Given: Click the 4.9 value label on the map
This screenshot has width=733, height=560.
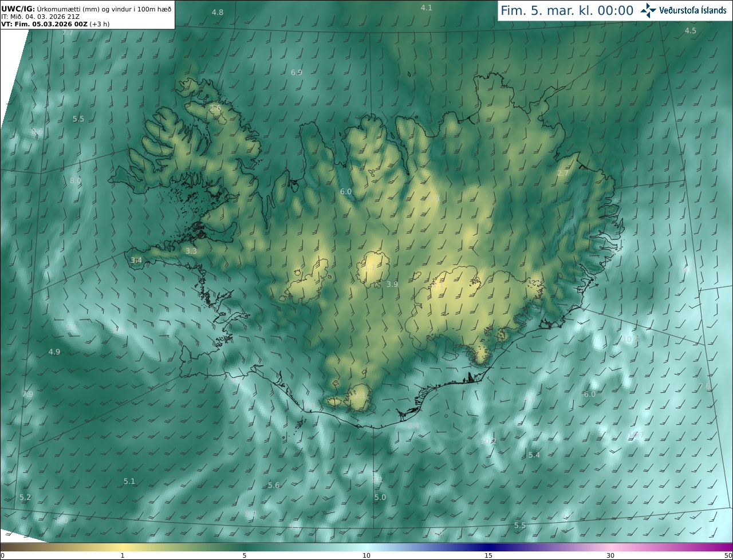Looking at the screenshot, I should coord(54,352).
